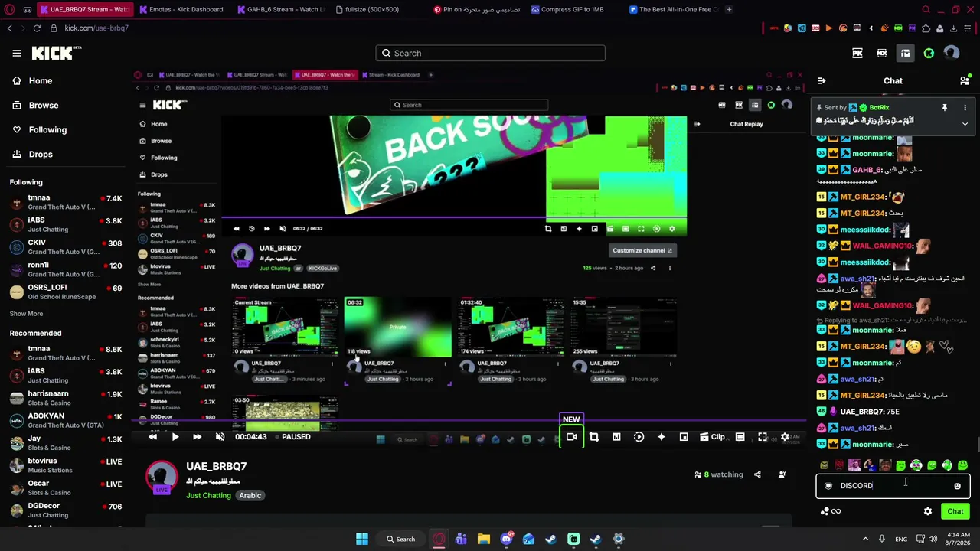
Task: Create a Clip of the stream
Action: (712, 437)
